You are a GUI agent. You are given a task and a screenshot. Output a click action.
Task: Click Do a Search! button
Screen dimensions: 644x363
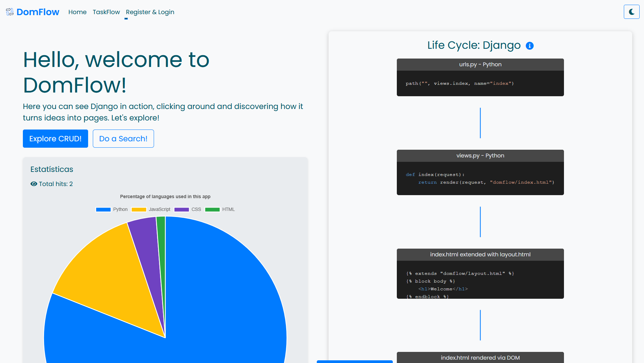click(123, 139)
